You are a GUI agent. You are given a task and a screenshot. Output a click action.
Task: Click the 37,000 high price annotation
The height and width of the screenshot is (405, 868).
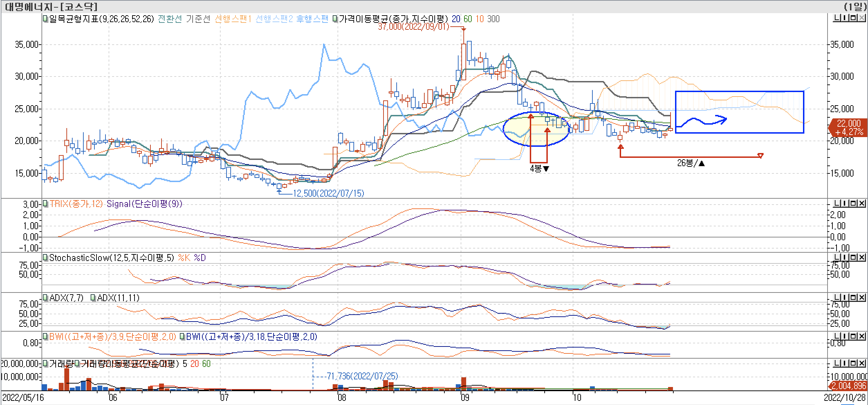point(413,27)
